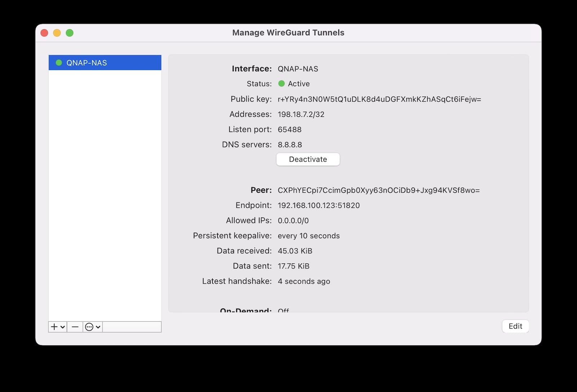Click the Active status text
The width and height of the screenshot is (577, 392).
(299, 84)
